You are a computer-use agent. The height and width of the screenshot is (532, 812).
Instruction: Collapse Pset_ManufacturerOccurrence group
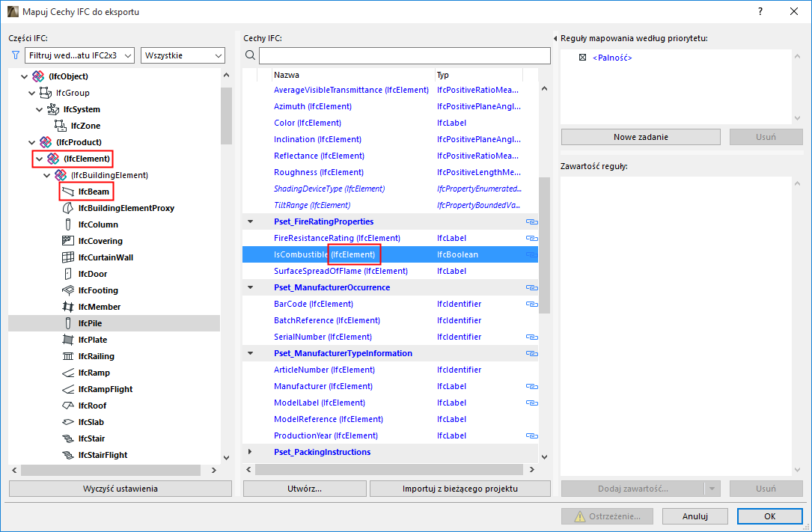pos(250,287)
